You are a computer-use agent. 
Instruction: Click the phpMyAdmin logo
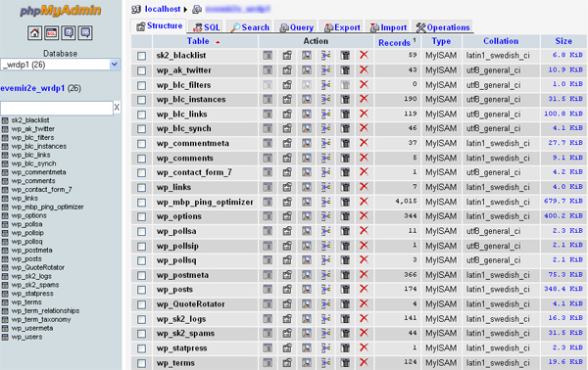coord(61,11)
